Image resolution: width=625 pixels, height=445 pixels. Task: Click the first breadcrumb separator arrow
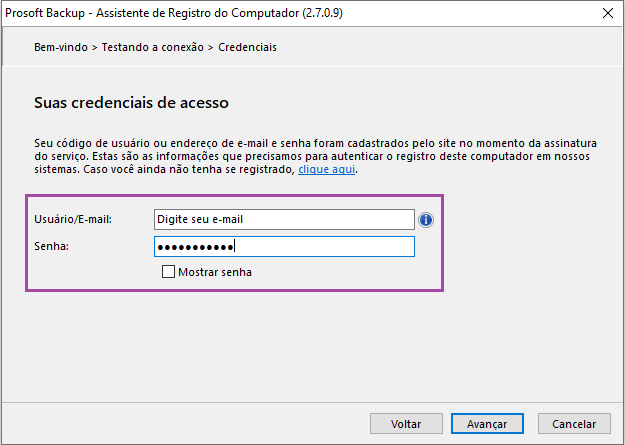(94, 47)
